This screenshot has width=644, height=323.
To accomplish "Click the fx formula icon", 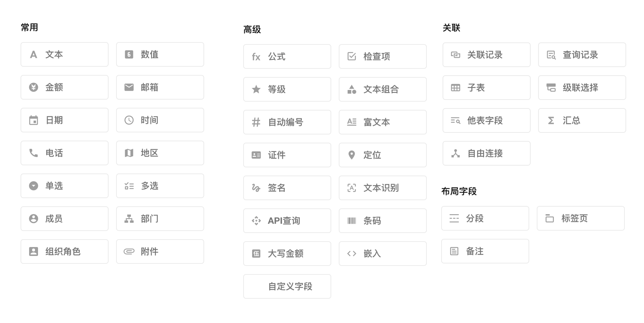I will point(256,56).
